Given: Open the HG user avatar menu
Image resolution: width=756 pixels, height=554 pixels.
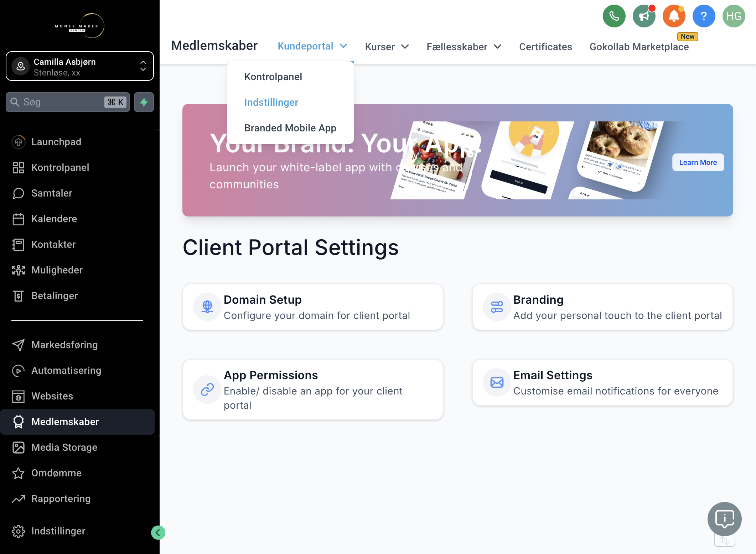Looking at the screenshot, I should 734,16.
